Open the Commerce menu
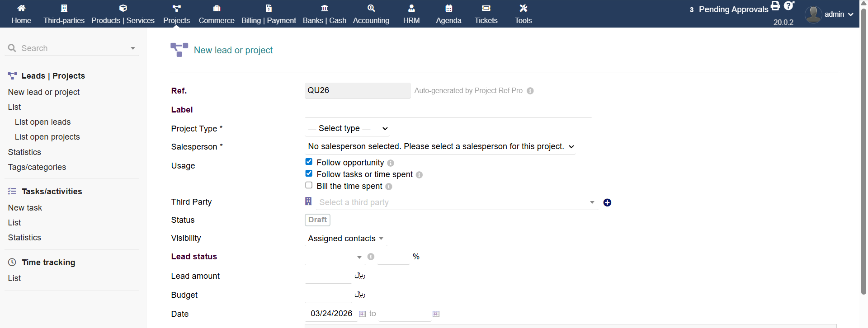Image resolution: width=868 pixels, height=328 pixels. click(217, 14)
